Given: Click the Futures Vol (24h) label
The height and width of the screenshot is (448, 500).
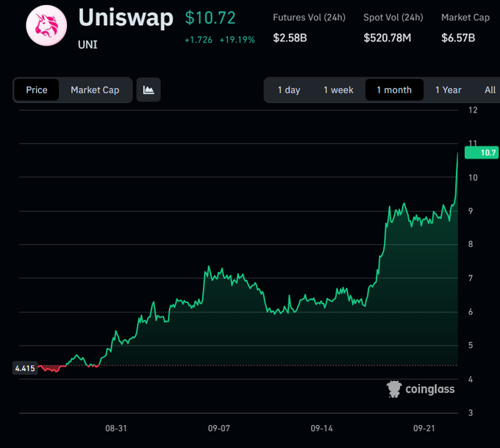Looking at the screenshot, I should (x=310, y=17).
